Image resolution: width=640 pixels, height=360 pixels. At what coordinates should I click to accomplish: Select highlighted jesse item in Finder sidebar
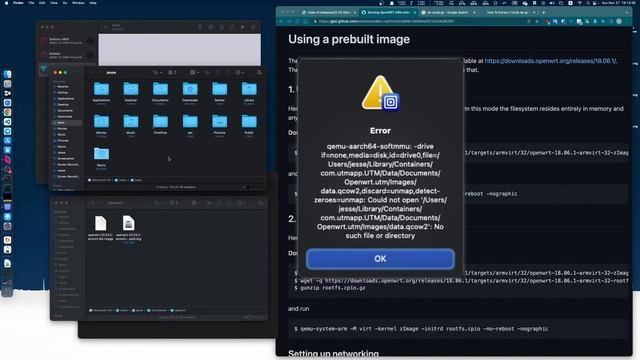click(67, 122)
